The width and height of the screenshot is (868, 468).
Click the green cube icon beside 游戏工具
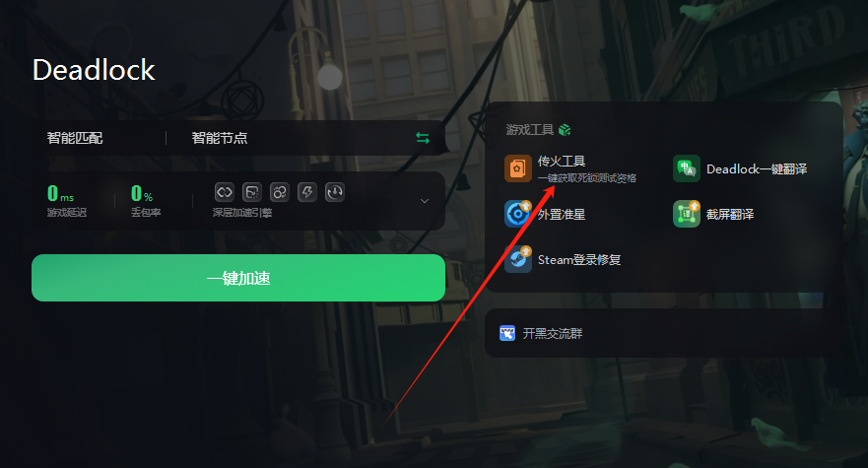(565, 130)
